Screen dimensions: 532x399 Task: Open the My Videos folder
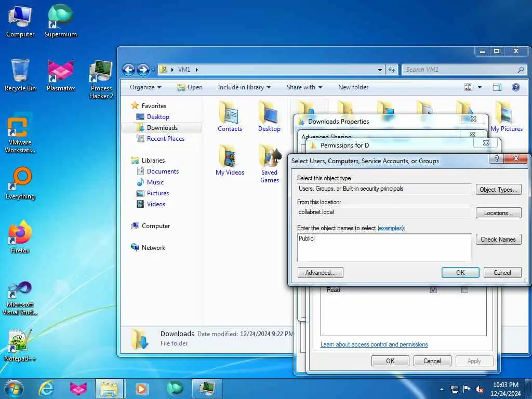pyautogui.click(x=230, y=160)
